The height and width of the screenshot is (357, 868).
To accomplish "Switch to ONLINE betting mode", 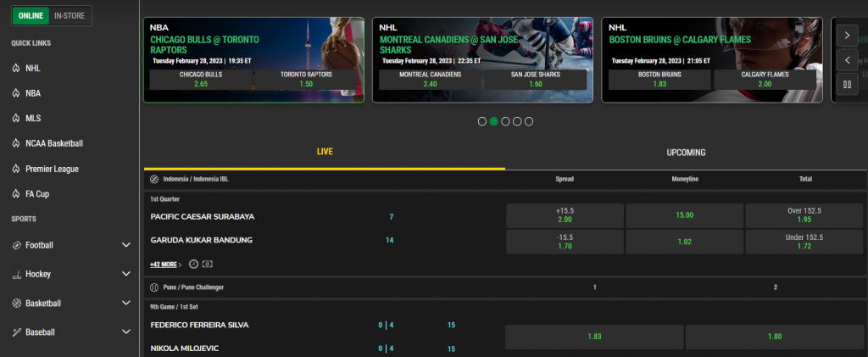I will pos(31,16).
